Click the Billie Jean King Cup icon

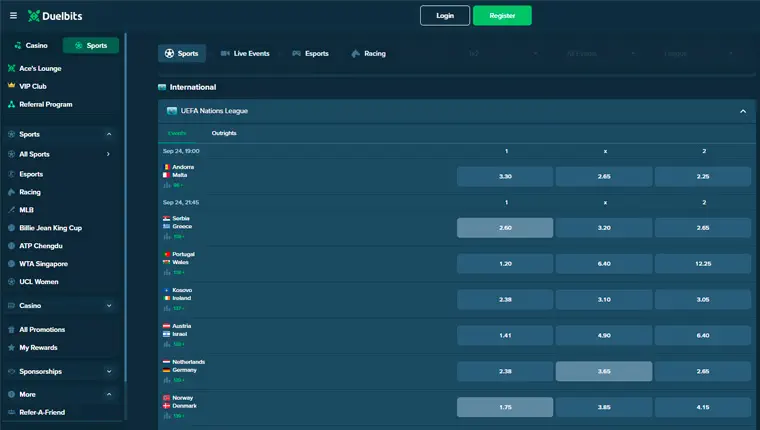(x=12, y=228)
